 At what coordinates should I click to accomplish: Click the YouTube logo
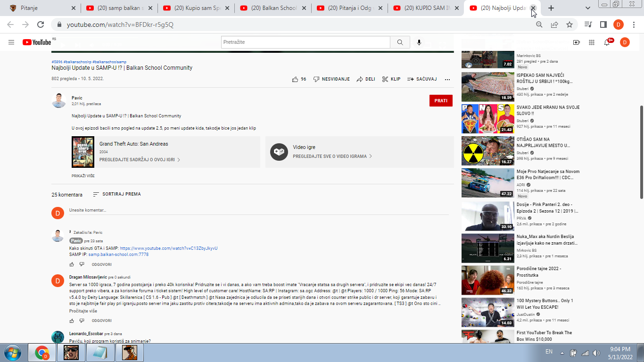(37, 42)
